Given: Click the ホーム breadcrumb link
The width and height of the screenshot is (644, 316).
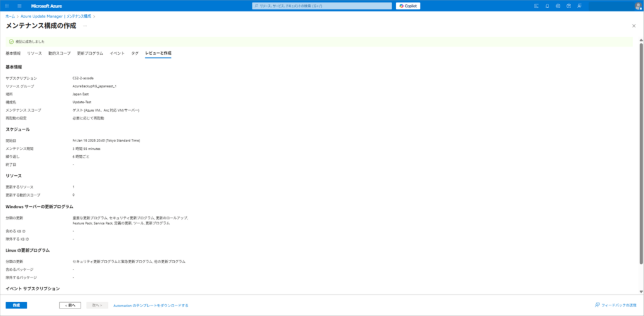Looking at the screenshot, I should (x=10, y=16).
